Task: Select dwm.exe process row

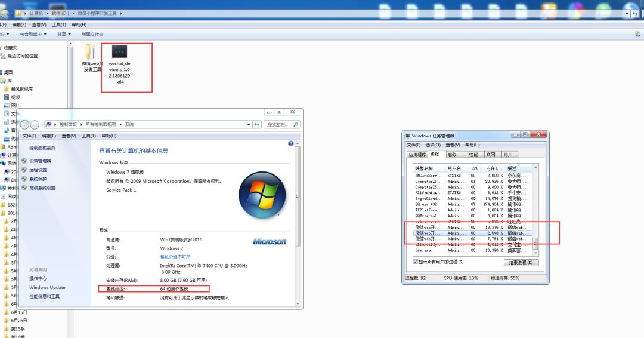Action: click(x=473, y=250)
